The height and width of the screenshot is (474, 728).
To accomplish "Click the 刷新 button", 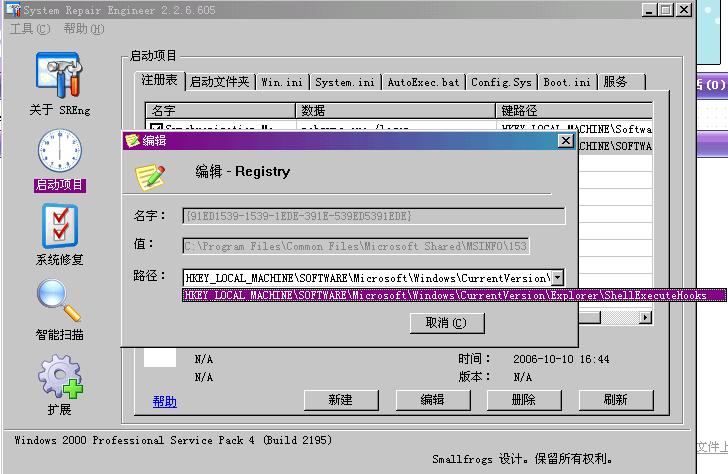I will 616,400.
